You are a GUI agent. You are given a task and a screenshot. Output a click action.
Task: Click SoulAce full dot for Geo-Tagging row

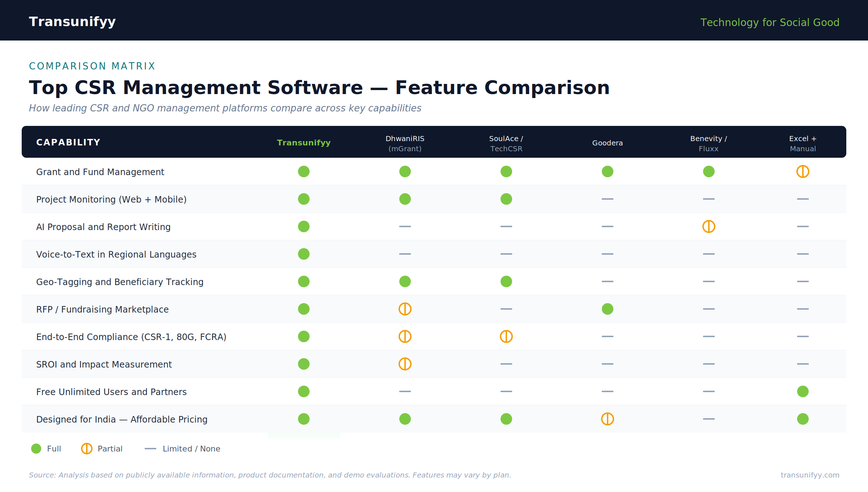[x=506, y=281]
